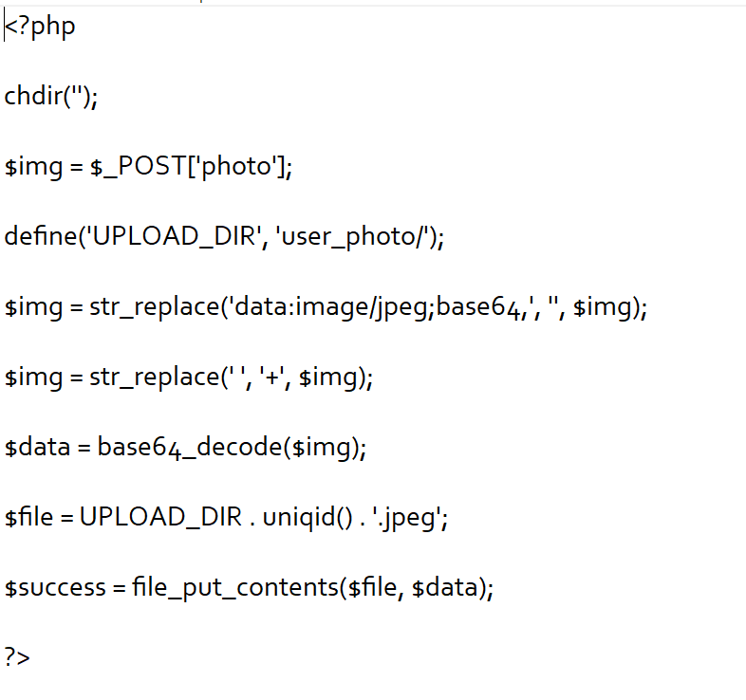Viewport: 746px width, 700px height.
Task: Click the file_put_contents function name
Action: [x=235, y=588]
